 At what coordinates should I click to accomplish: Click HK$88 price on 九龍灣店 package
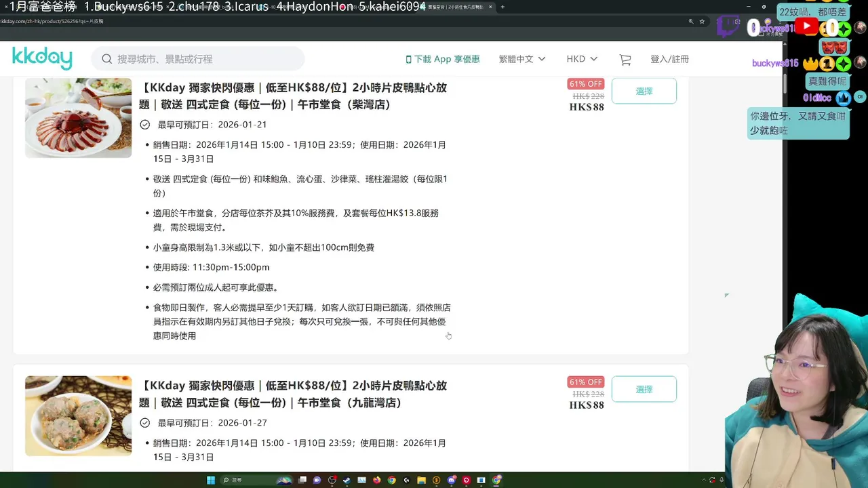pyautogui.click(x=587, y=405)
